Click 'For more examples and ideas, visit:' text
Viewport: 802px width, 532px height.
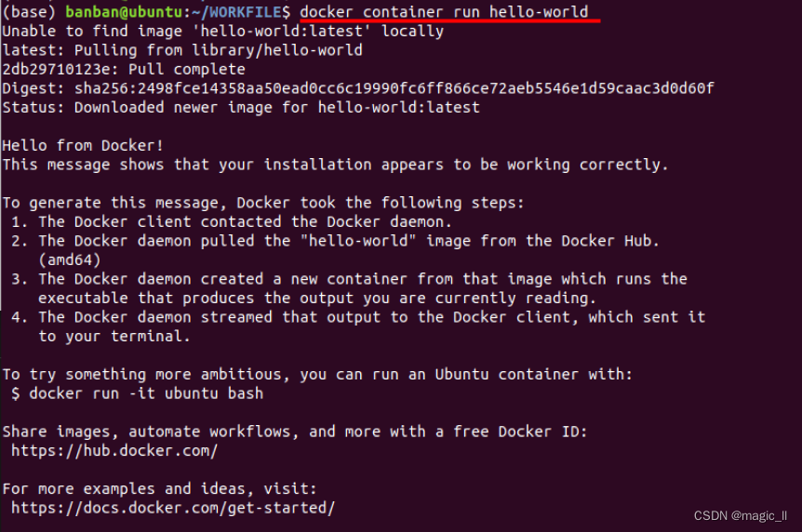(160, 489)
